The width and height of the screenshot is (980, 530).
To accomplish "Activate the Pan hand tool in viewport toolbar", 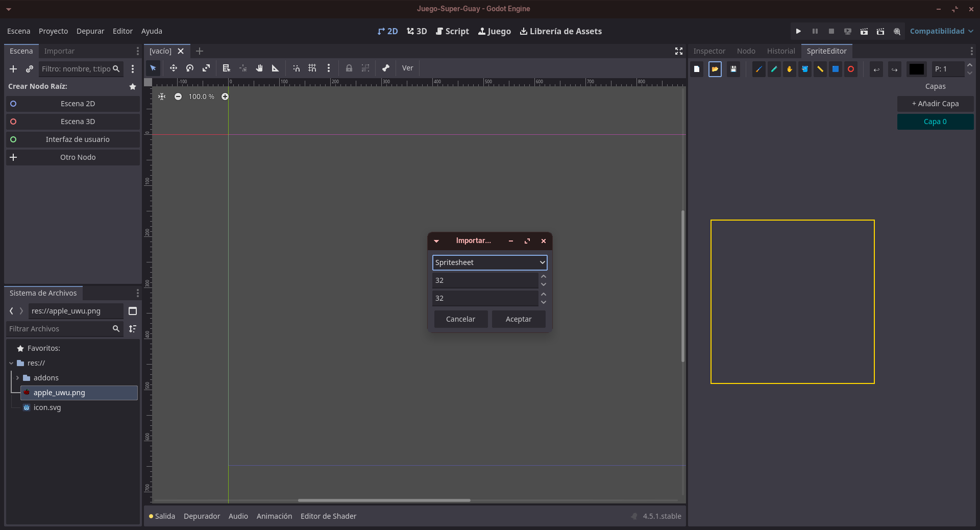I will pyautogui.click(x=259, y=68).
